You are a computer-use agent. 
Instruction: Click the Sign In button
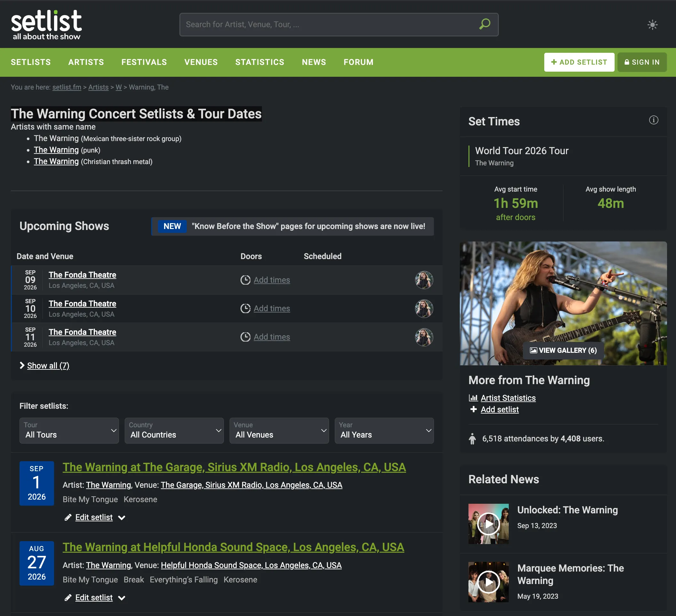(x=642, y=62)
